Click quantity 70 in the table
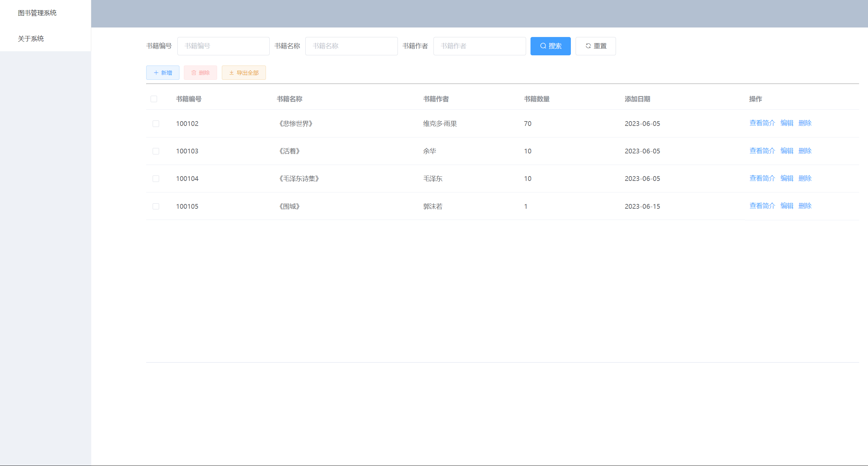868x466 pixels. pyautogui.click(x=527, y=124)
